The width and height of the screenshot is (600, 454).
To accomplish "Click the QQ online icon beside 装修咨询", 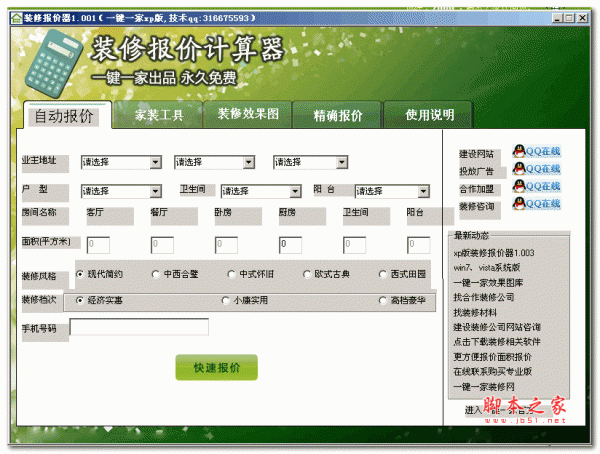I will [x=536, y=204].
